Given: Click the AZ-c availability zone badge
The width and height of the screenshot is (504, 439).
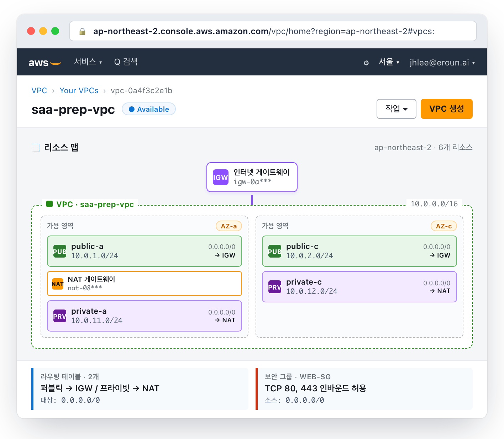Looking at the screenshot, I should point(444,226).
